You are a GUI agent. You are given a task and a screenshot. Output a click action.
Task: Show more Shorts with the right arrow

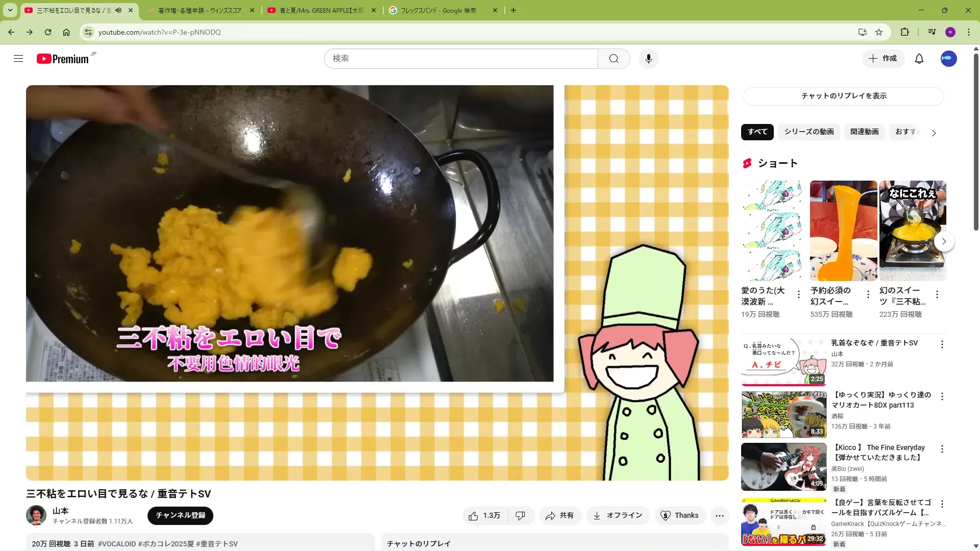(x=944, y=241)
